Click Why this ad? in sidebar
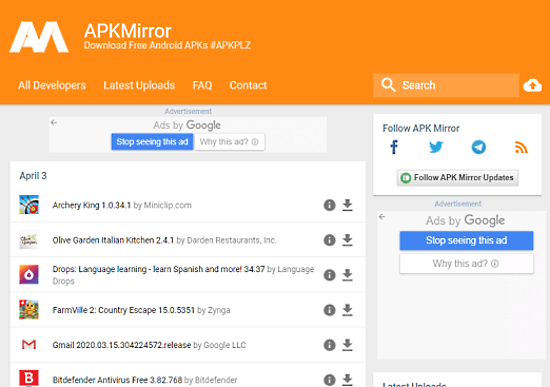Viewport: 550px width, 387px height. [466, 263]
